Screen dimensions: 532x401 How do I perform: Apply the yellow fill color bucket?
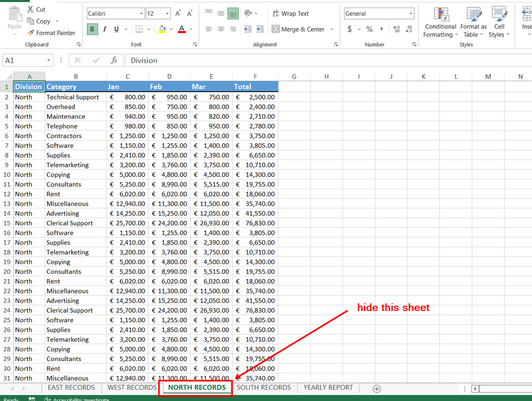pyautogui.click(x=162, y=29)
